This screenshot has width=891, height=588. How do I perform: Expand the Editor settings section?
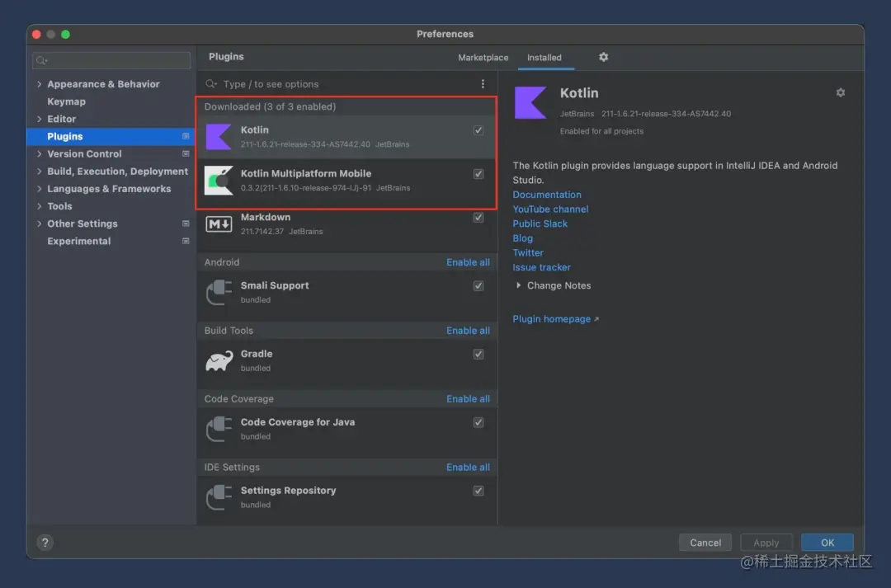point(40,119)
